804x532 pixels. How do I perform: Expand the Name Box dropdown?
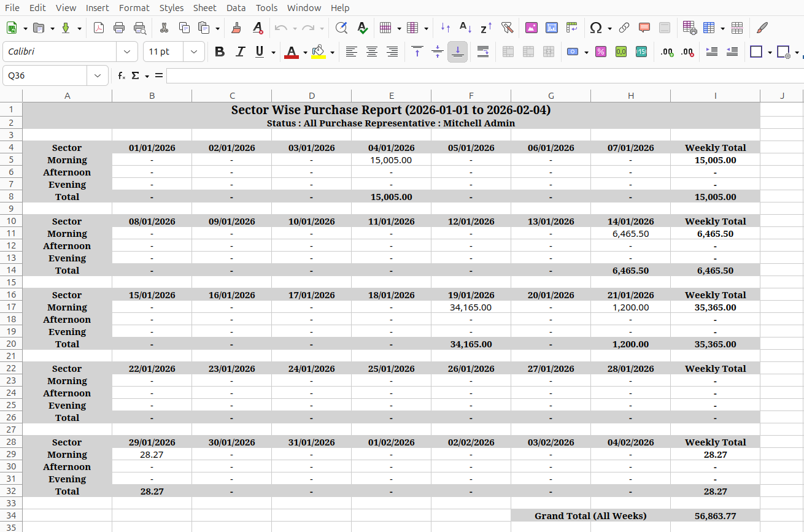(98, 75)
